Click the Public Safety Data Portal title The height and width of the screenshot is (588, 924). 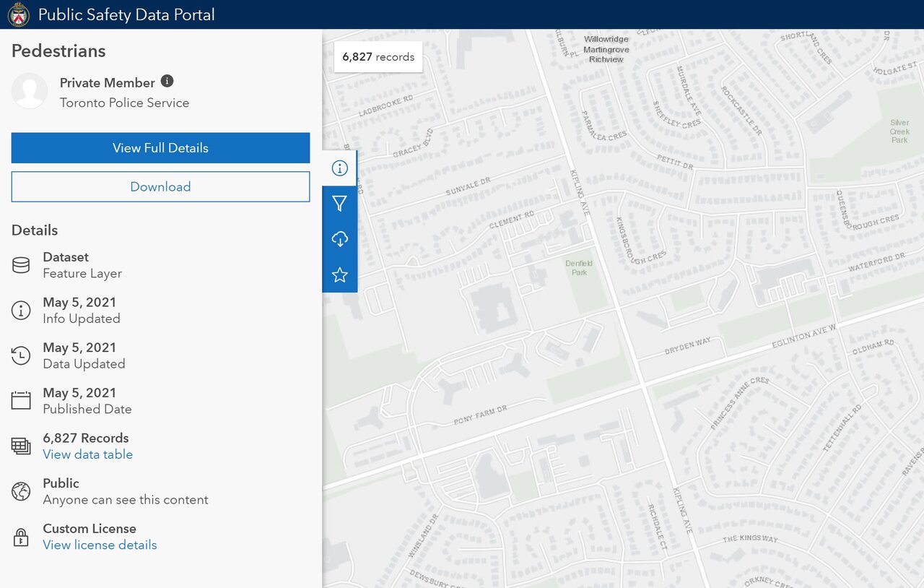click(126, 14)
